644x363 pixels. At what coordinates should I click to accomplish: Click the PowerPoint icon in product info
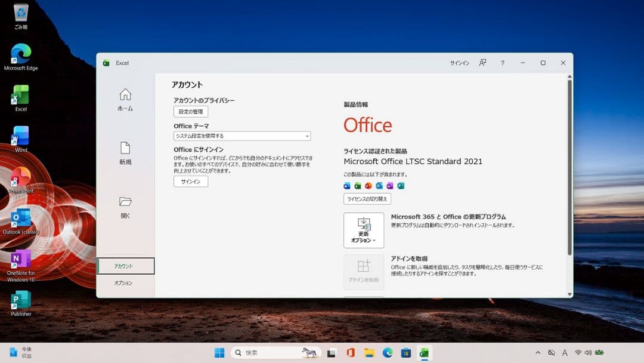[x=367, y=186]
